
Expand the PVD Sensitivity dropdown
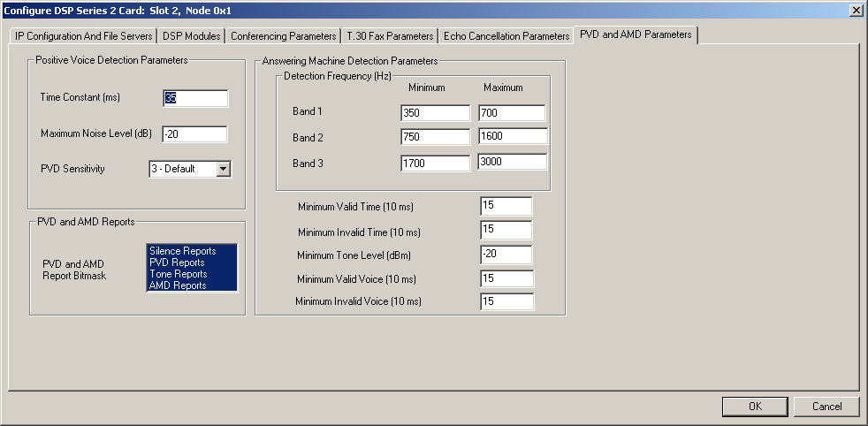point(223,169)
